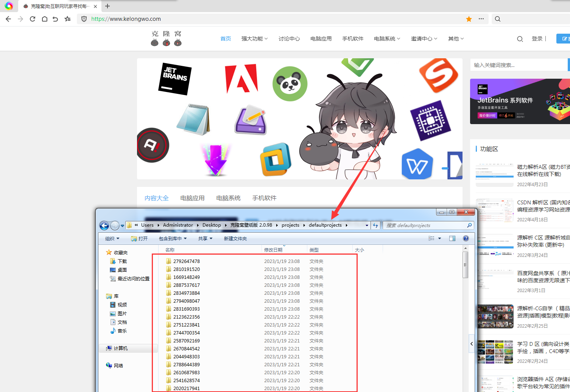The height and width of the screenshot is (392, 570).
Task: Open the browser home page icon
Action: (45, 19)
